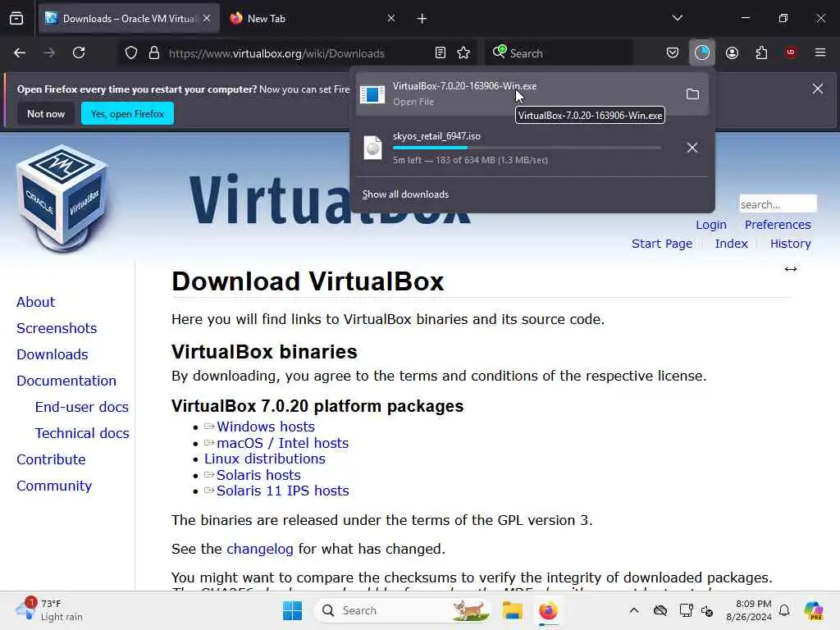Click the Downloads progress toolbar icon
This screenshot has height=630, width=840.
click(x=702, y=52)
